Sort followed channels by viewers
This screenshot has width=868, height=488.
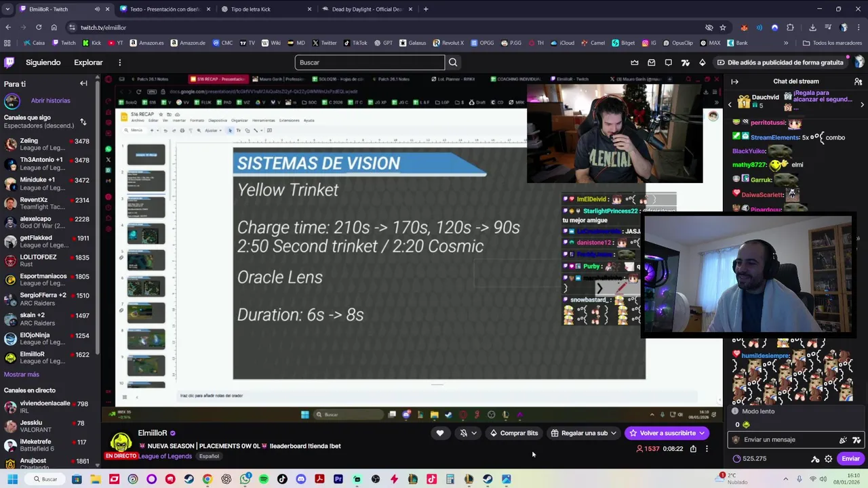83,122
